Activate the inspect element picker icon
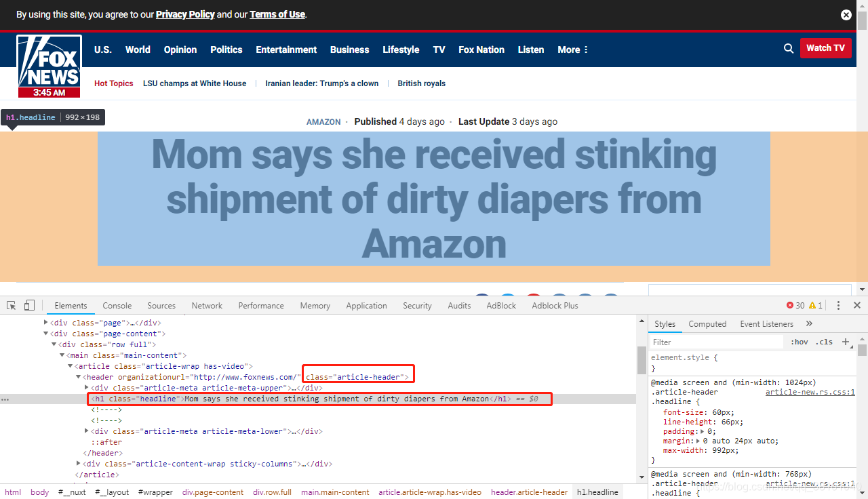868x499 pixels. click(x=11, y=305)
